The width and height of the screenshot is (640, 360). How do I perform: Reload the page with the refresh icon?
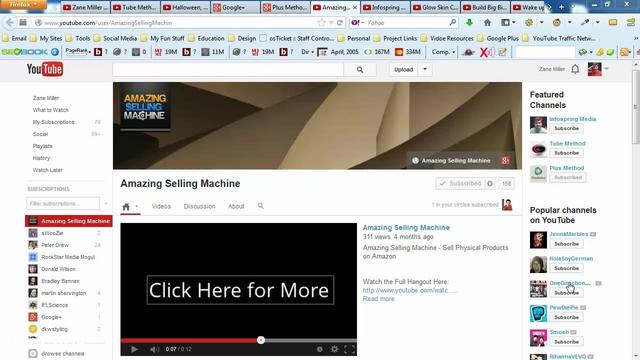[x=340, y=23]
